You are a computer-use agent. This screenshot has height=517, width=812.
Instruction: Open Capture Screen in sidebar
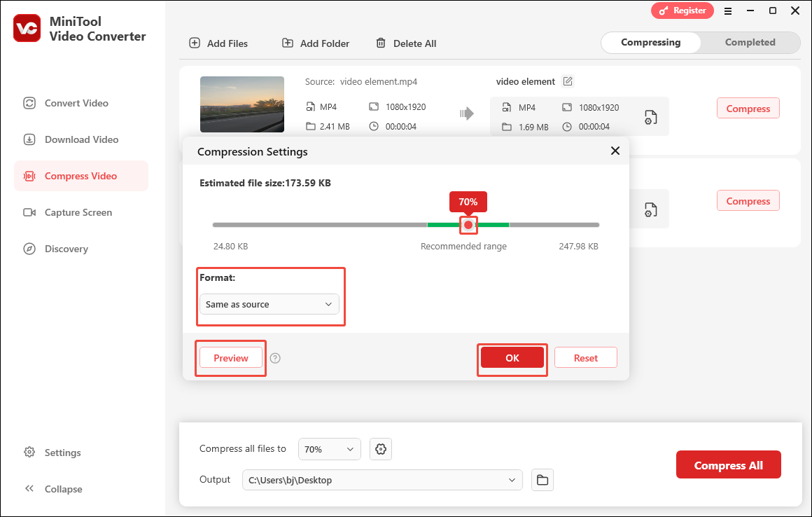coord(68,212)
